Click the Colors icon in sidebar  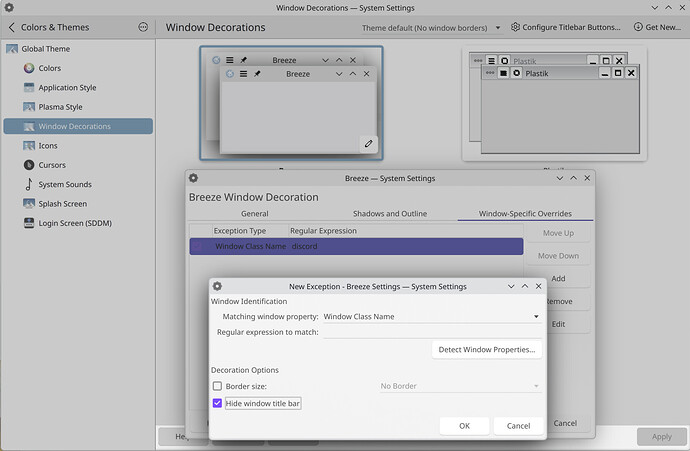29,68
